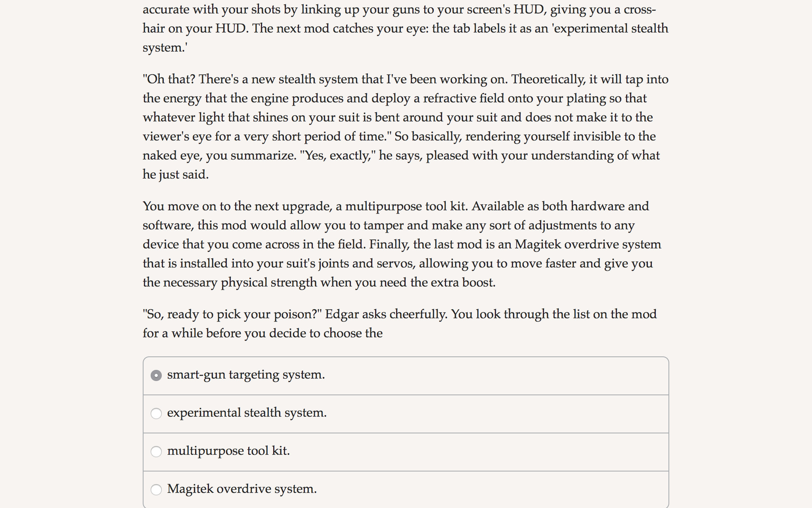Choose the experimental stealth system radio button
Screen dimensions: 812x508
[156, 414]
